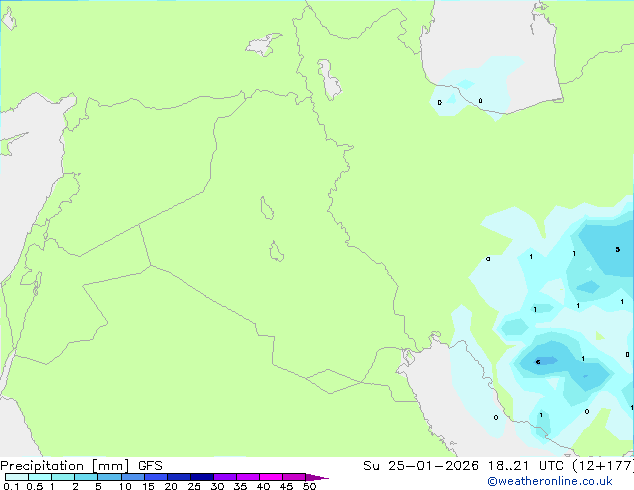The width and height of the screenshot is (634, 490).
Task: Click the 30–35 mm purple swatch
Action: (225, 477)
